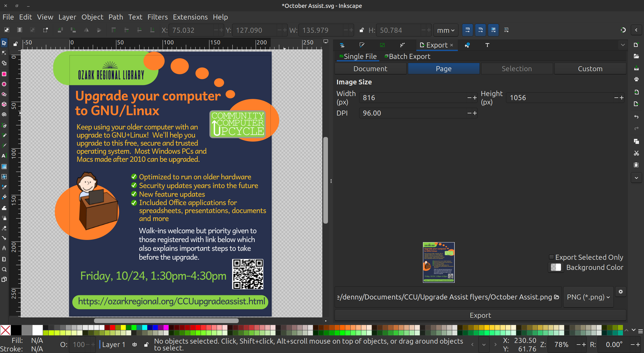
Task: Choose the Gradient tool
Action: (x=4, y=167)
